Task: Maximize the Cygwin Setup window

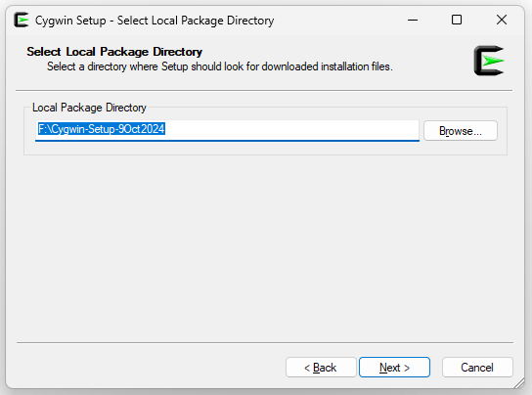Action: (x=457, y=20)
